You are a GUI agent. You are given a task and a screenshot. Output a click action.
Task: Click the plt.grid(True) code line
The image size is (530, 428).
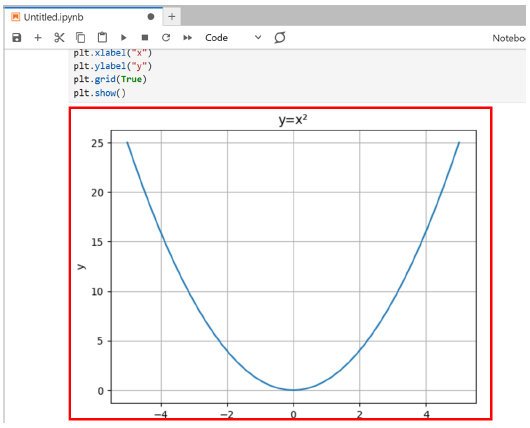[x=110, y=79]
